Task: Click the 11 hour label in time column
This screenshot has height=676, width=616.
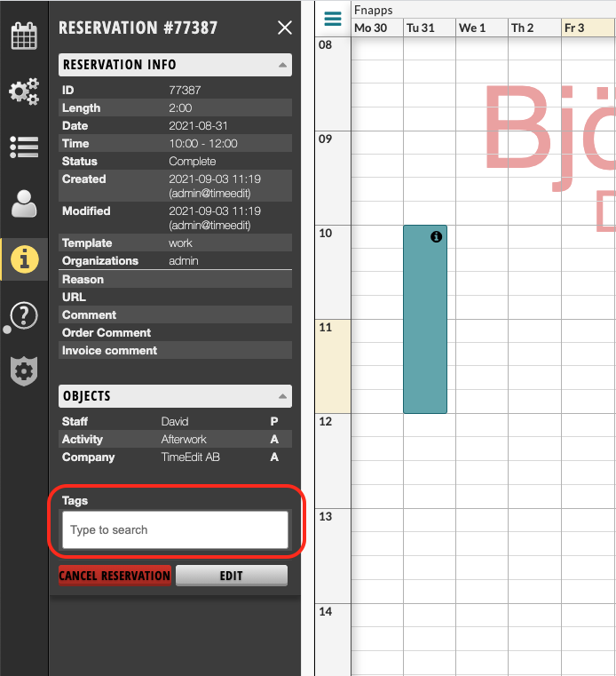Action: 326,328
